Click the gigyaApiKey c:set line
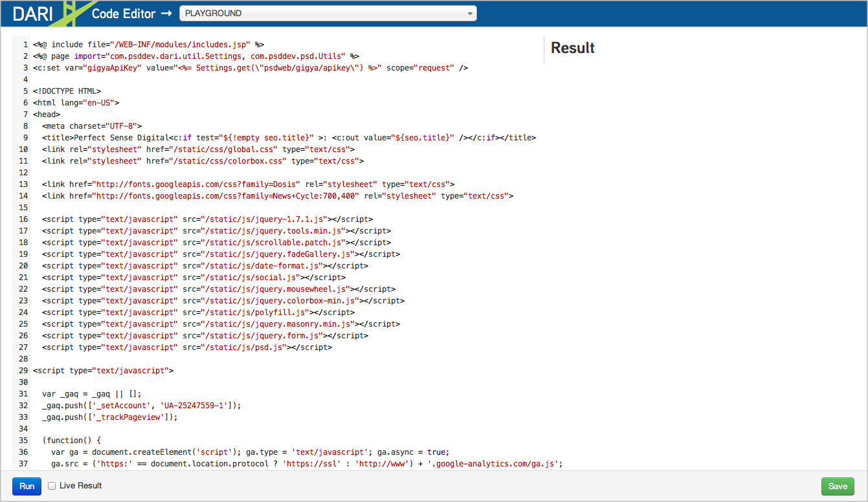The width and height of the screenshot is (868, 502). (x=250, y=68)
